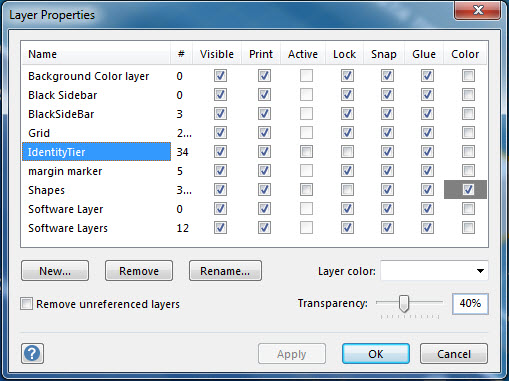Viewport: 509px width, 381px height.
Task: Click the Lock column header
Action: coord(344,54)
